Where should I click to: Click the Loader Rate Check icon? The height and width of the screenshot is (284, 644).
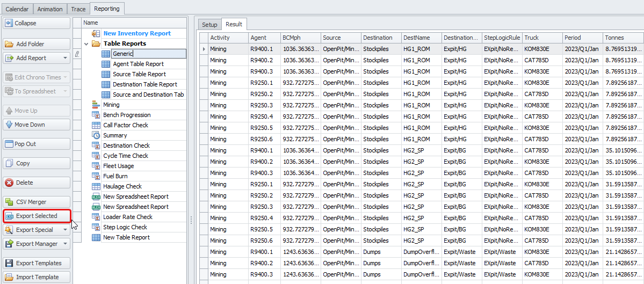click(x=96, y=217)
